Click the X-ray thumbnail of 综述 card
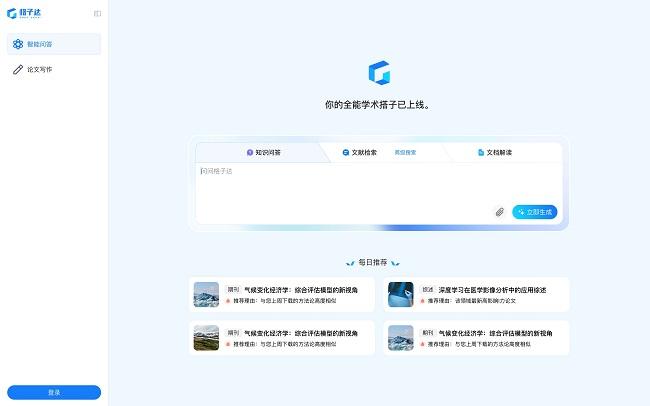Image resolution: width=650 pixels, height=406 pixels. (401, 294)
